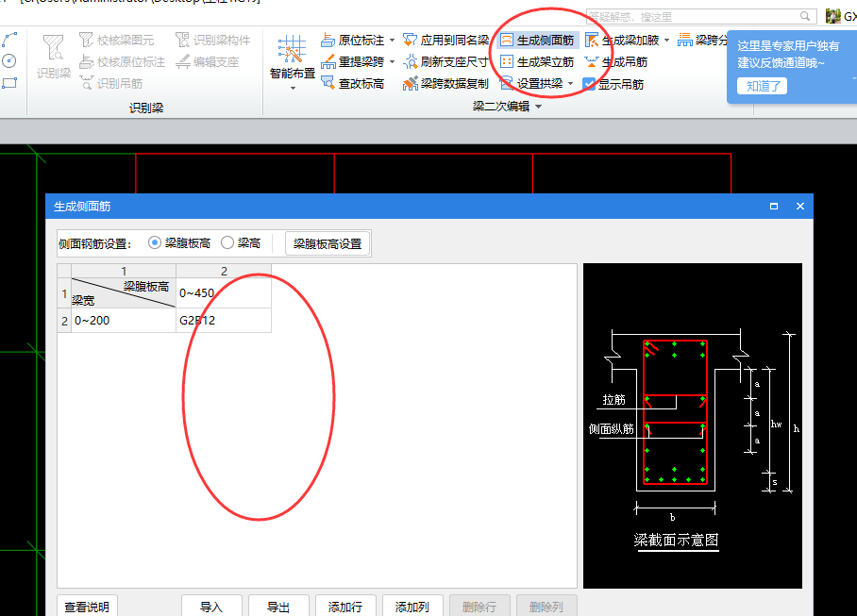This screenshot has width=857, height=616.
Task: Click the search magnifier icon
Action: click(x=805, y=16)
